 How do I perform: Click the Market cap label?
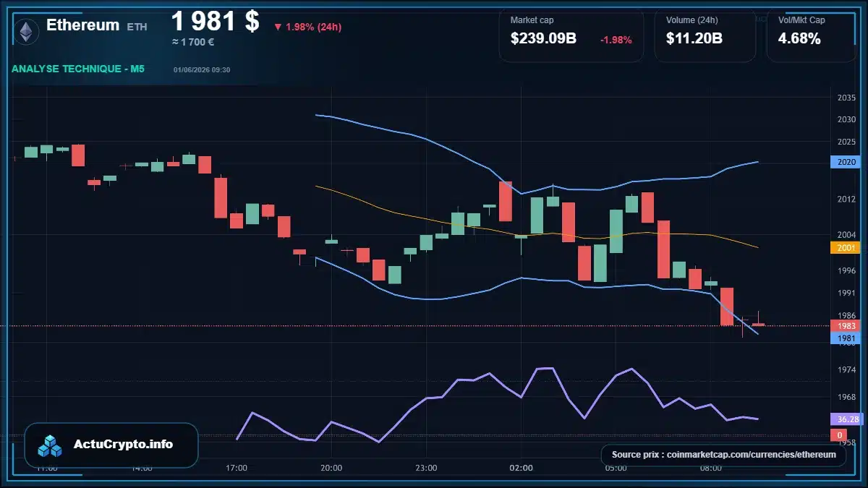coord(532,20)
